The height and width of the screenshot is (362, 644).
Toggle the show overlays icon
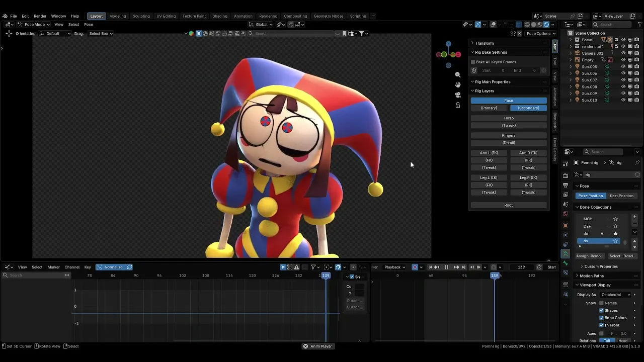(x=493, y=24)
